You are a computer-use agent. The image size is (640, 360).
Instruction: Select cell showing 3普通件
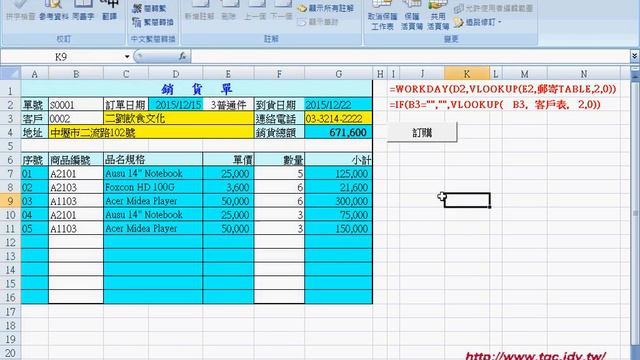228,105
